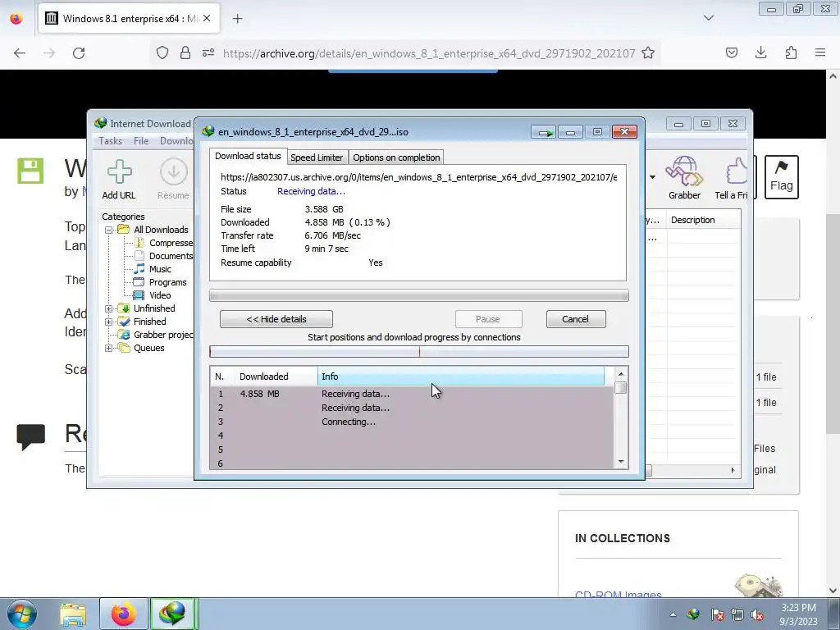Click the connections progress bar
Image resolution: width=840 pixels, height=630 pixels.
click(419, 352)
